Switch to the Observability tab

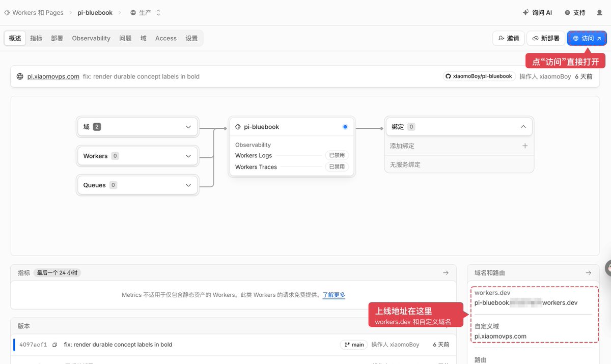91,38
